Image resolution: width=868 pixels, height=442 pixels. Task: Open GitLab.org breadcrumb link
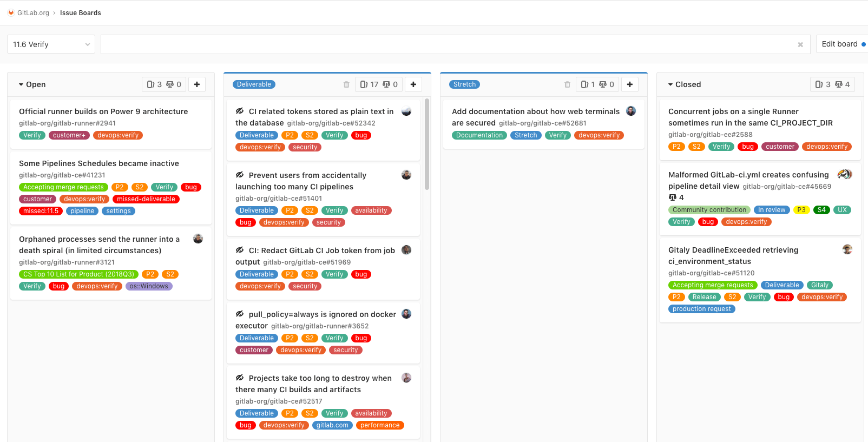pos(33,13)
